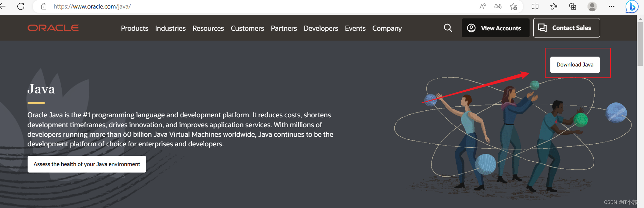
Task: Click the oracle.com/java URL in the address bar
Action: (92, 6)
